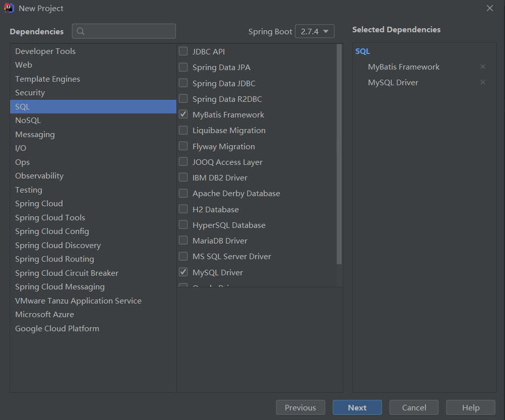This screenshot has width=505, height=420.
Task: Select the Microsoft Azure category
Action: [93, 314]
